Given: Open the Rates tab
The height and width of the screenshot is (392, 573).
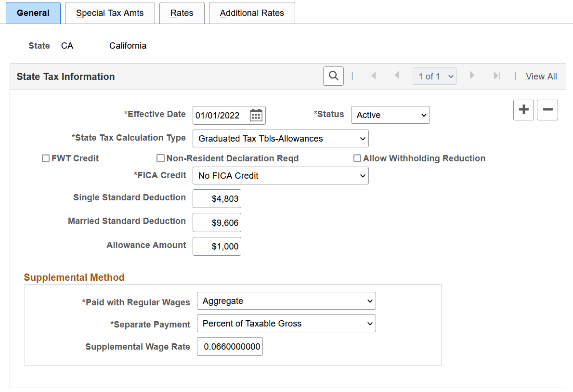Looking at the screenshot, I should [182, 13].
